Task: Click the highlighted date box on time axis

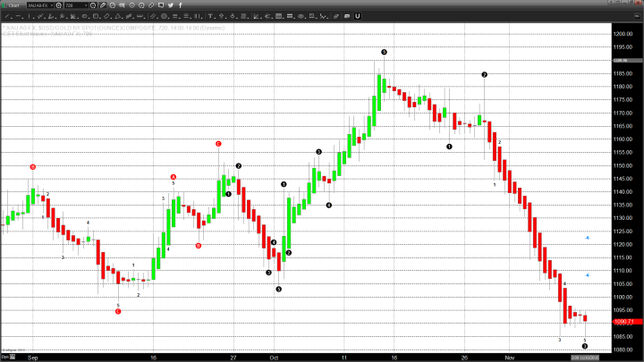Action: (x=585, y=358)
